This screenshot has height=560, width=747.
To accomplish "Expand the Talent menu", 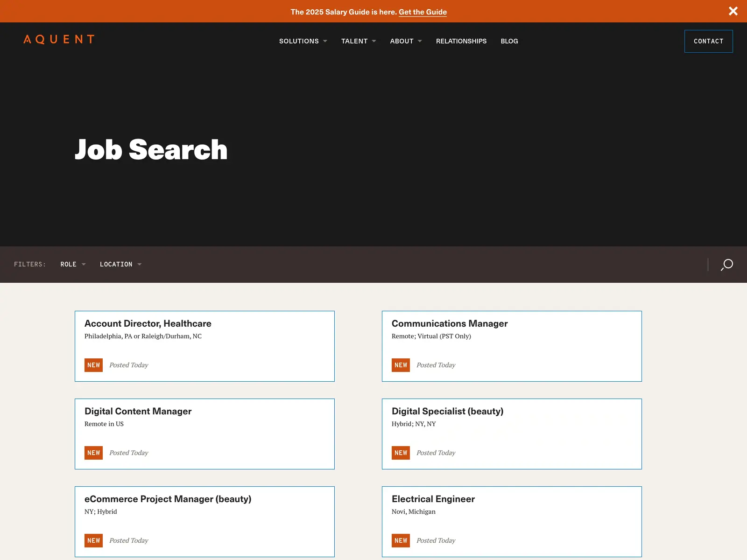I will (359, 41).
